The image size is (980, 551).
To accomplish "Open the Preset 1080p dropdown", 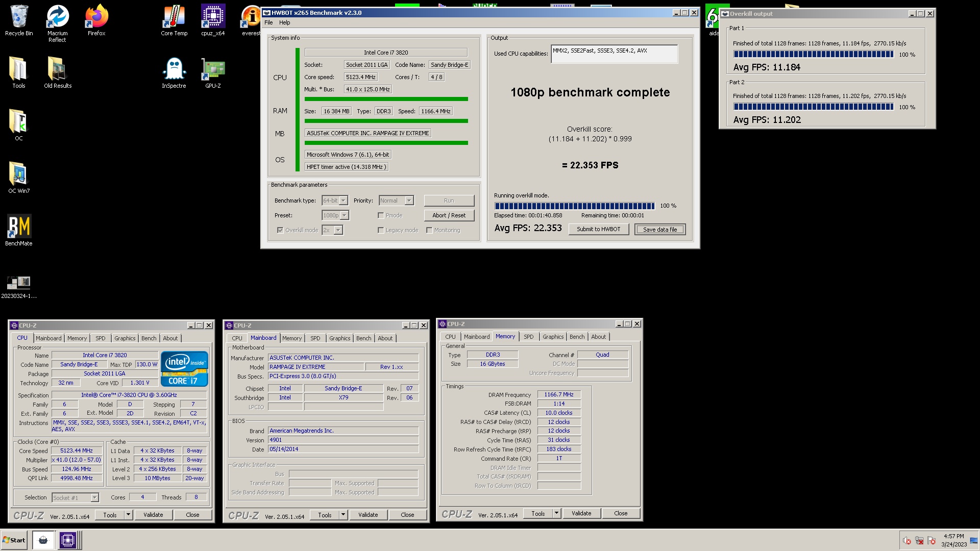I will pos(335,215).
